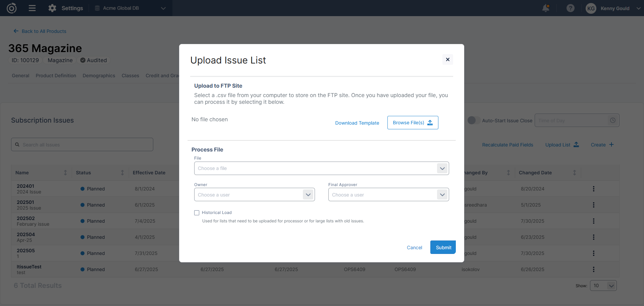Viewport: 644px width, 306px height.
Task: Open row actions menu for issue 202401
Action: coord(593,189)
